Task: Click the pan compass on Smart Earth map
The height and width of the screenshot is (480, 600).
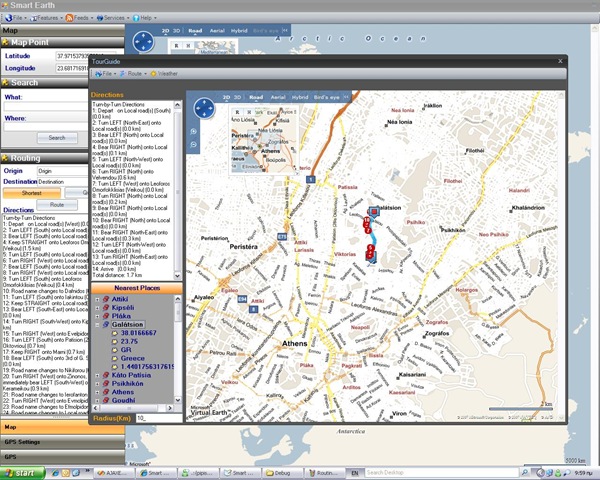Action: (143, 41)
